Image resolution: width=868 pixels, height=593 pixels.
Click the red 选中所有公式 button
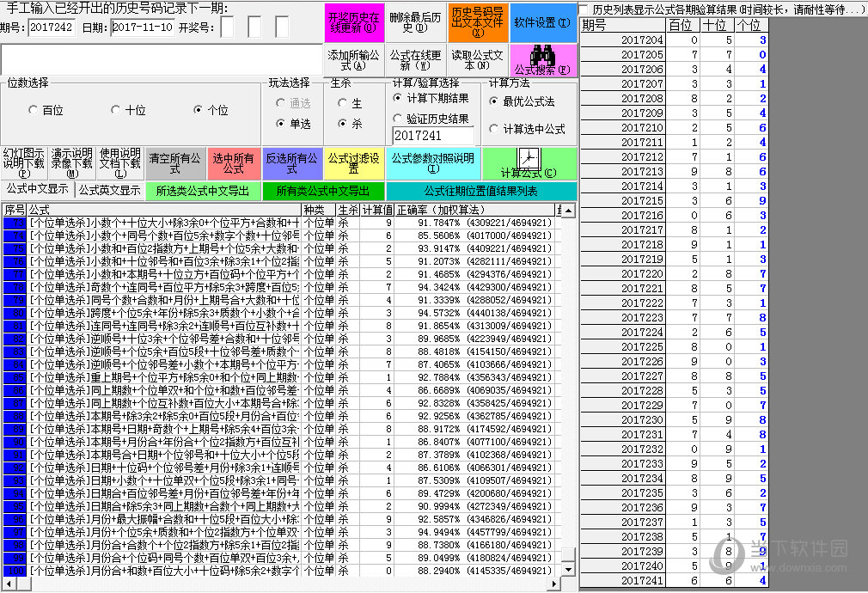click(x=233, y=163)
